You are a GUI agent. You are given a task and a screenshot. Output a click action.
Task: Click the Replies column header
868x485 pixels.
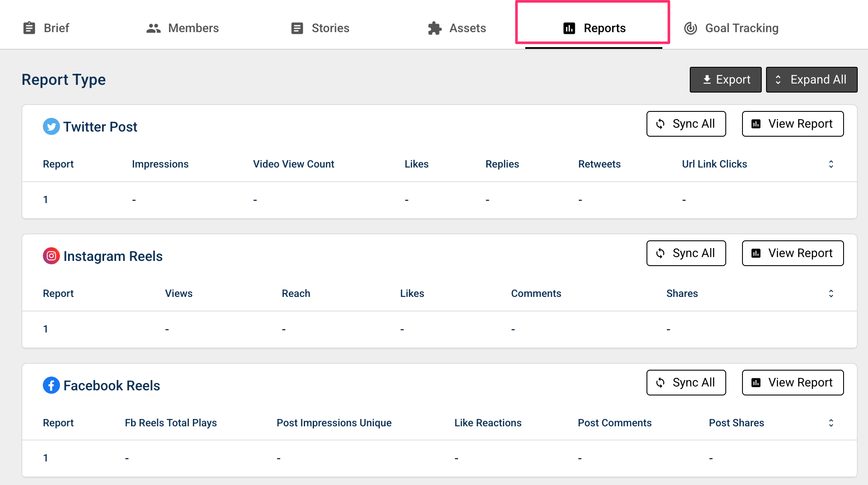502,164
